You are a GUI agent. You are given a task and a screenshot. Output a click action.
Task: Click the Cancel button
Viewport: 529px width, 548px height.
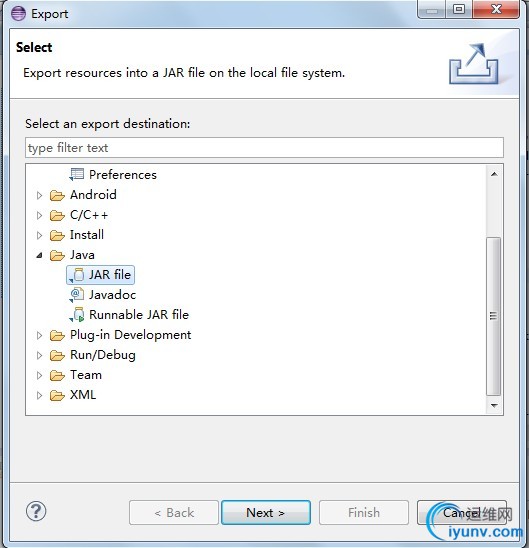click(462, 512)
